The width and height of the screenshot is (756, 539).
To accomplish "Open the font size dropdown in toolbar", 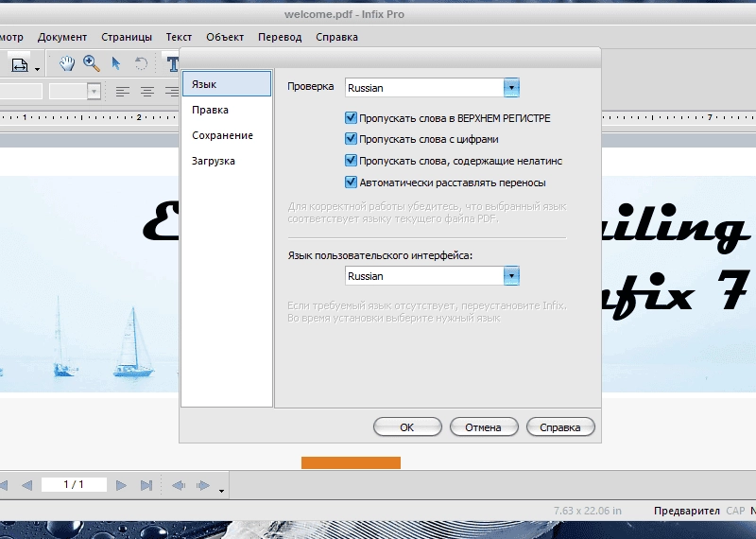I will tap(94, 91).
